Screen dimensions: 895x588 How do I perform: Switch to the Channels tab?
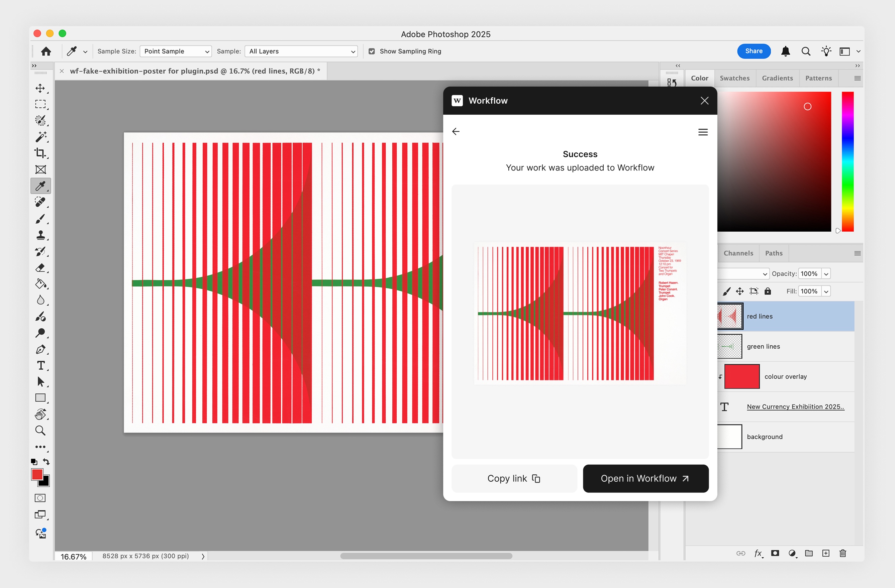click(738, 253)
